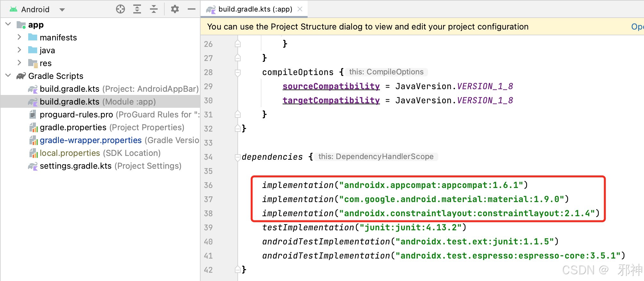Screen dimensions: 644x281
Task: Click the fold end marker on line 32
Action: (238, 128)
